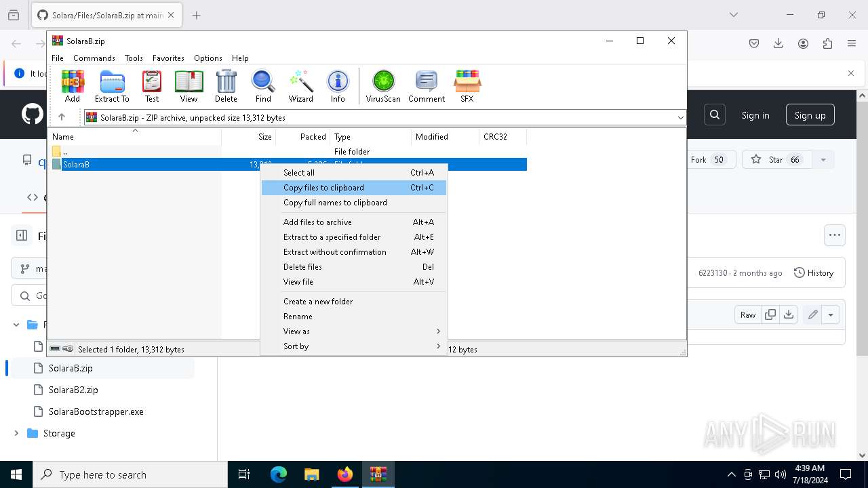The width and height of the screenshot is (868, 488).
Task: Open Microsoft Edge from the taskbar
Action: (279, 474)
